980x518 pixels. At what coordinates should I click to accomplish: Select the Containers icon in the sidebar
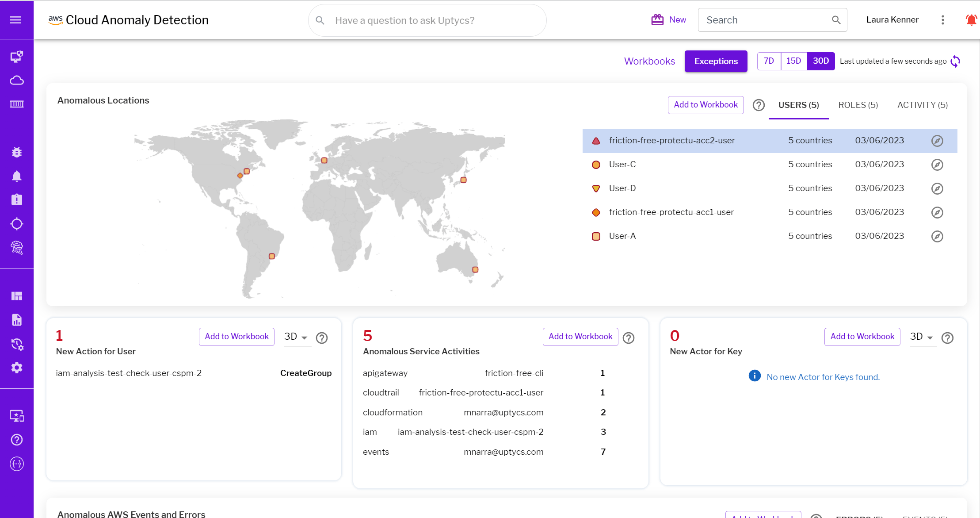pyautogui.click(x=17, y=104)
